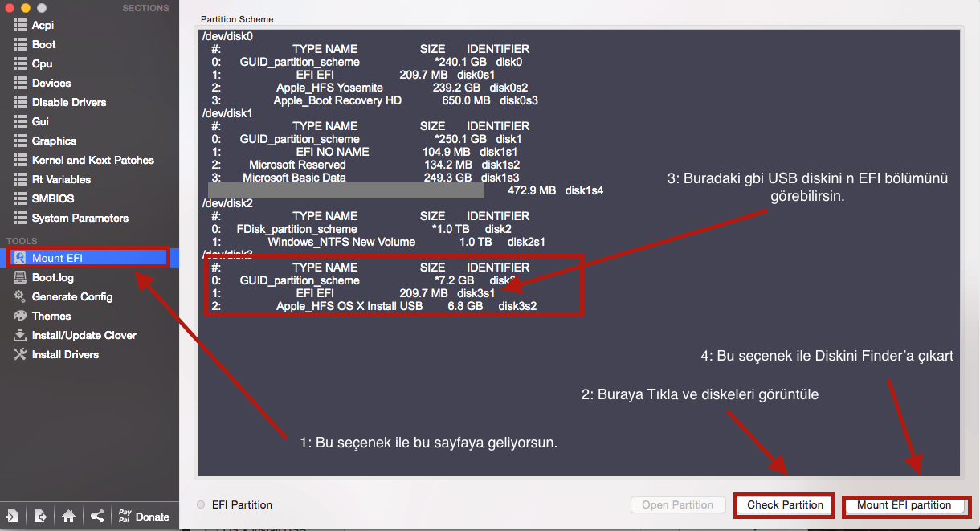Click the /dev/disk0 header line
The width and height of the screenshot is (980, 531).
227,36
